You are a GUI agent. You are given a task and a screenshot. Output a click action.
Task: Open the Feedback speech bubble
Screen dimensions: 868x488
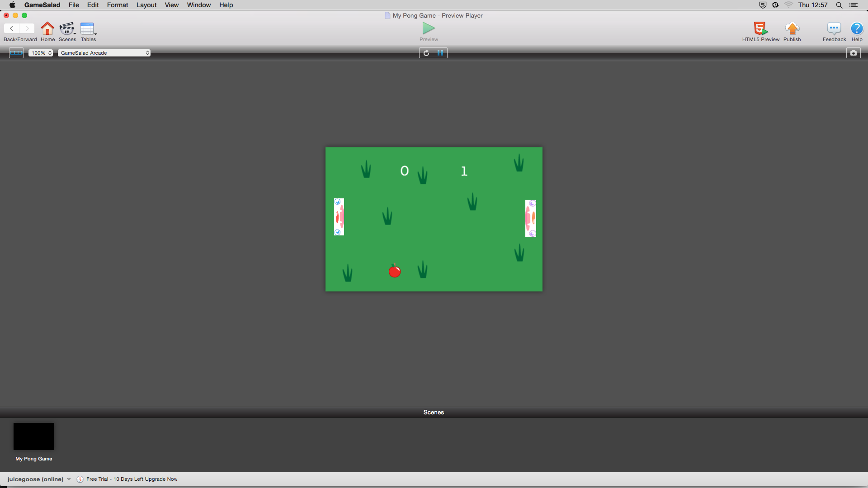coord(834,29)
